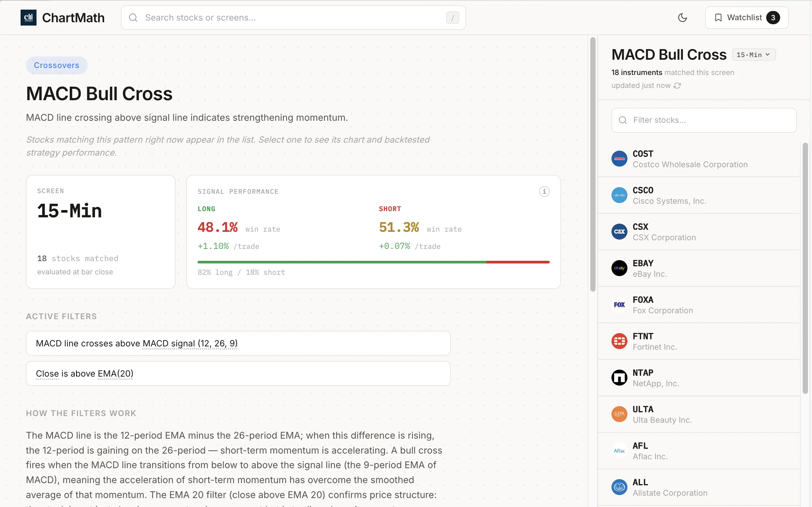Click the Filter stocks magnifier icon
This screenshot has height=507, width=812.
point(622,120)
